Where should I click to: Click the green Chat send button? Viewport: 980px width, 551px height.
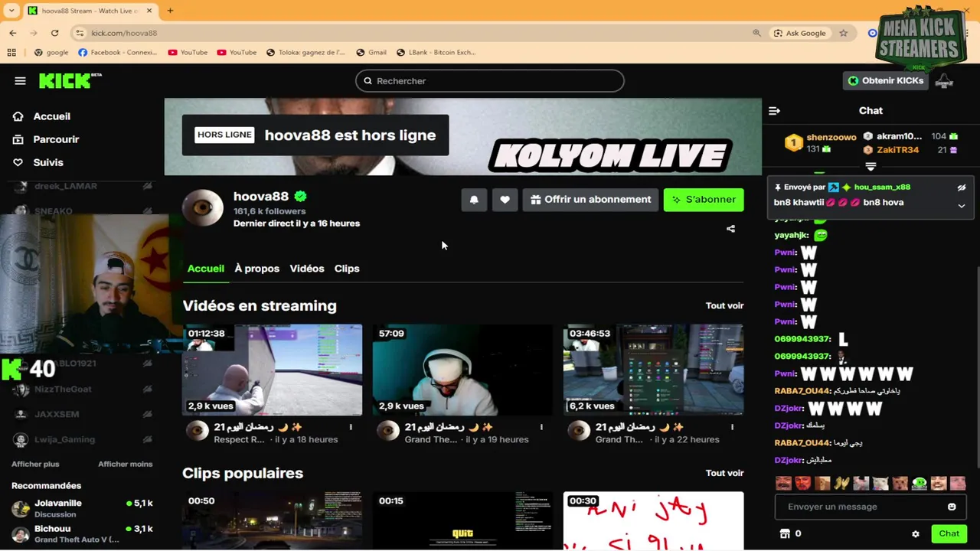[949, 533]
